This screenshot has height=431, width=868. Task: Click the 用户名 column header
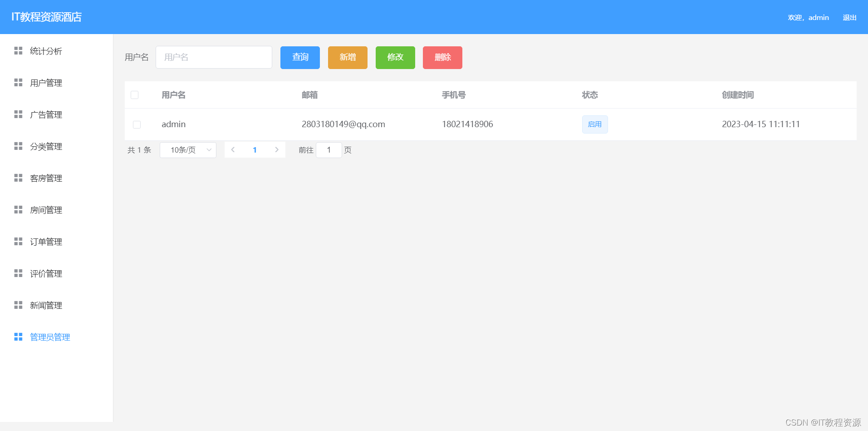[x=173, y=95]
